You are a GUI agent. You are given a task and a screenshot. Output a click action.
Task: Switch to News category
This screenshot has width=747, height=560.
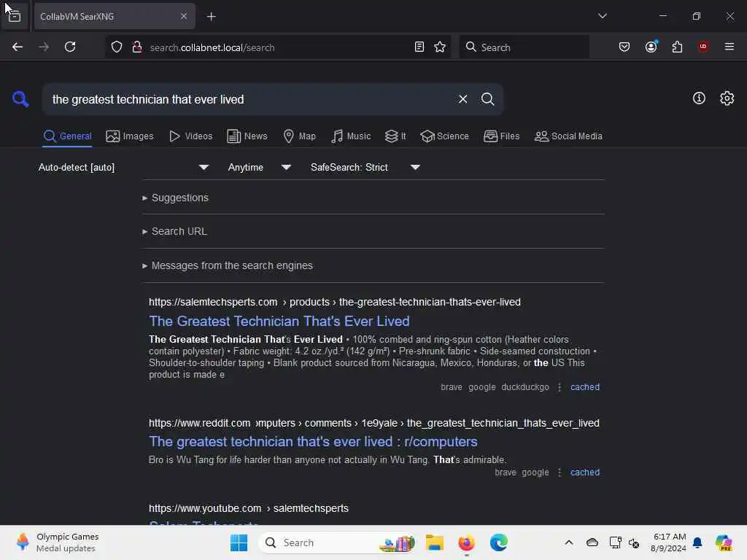(247, 136)
